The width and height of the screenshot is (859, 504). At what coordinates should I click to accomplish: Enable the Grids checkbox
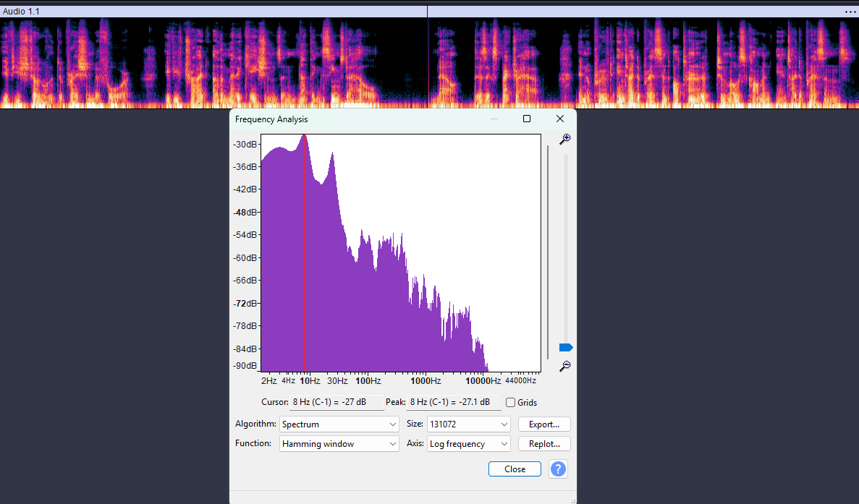(x=511, y=403)
